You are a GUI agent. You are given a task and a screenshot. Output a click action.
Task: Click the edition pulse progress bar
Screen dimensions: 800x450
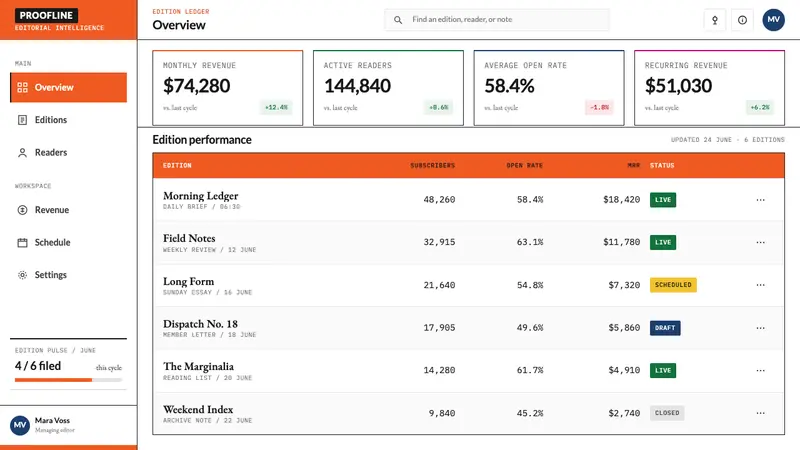point(68,380)
